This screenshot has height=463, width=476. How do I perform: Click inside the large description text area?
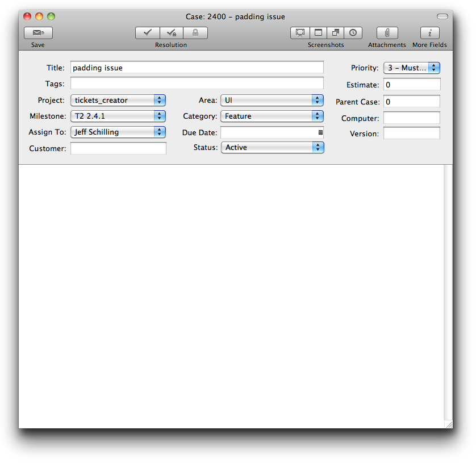(231, 297)
